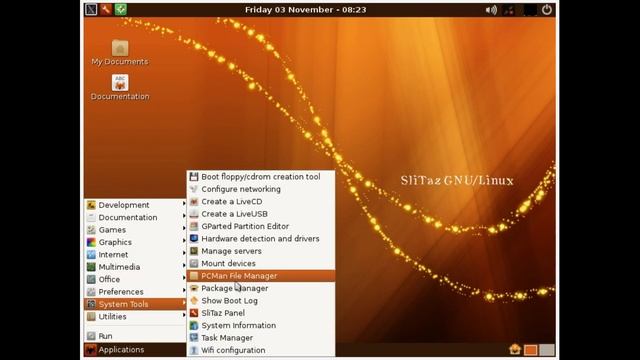640x360 pixels.
Task: Click the Task Manager icon
Action: (x=194, y=338)
